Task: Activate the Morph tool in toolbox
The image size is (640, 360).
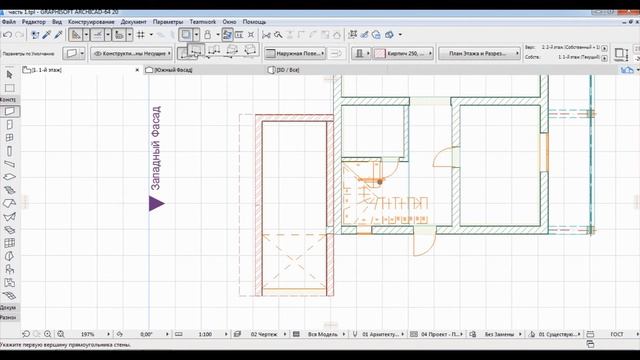Action: [9, 256]
